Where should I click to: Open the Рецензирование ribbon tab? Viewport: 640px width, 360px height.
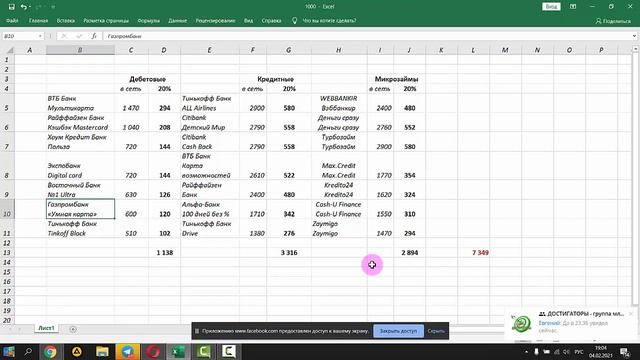(216, 20)
